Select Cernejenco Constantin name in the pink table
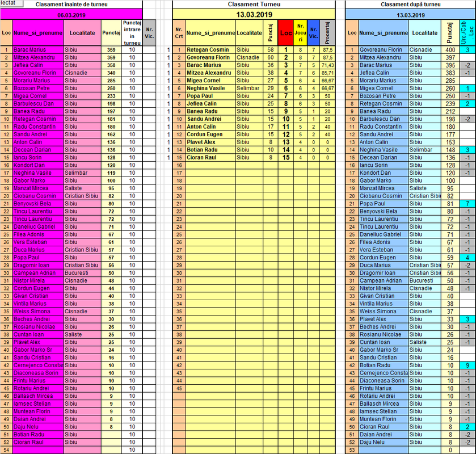 coord(38,365)
